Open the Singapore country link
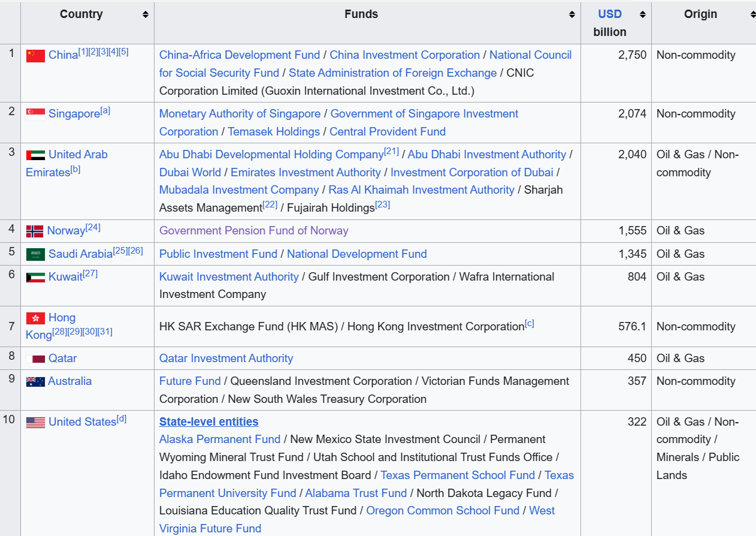The width and height of the screenshot is (756, 536). 74,114
